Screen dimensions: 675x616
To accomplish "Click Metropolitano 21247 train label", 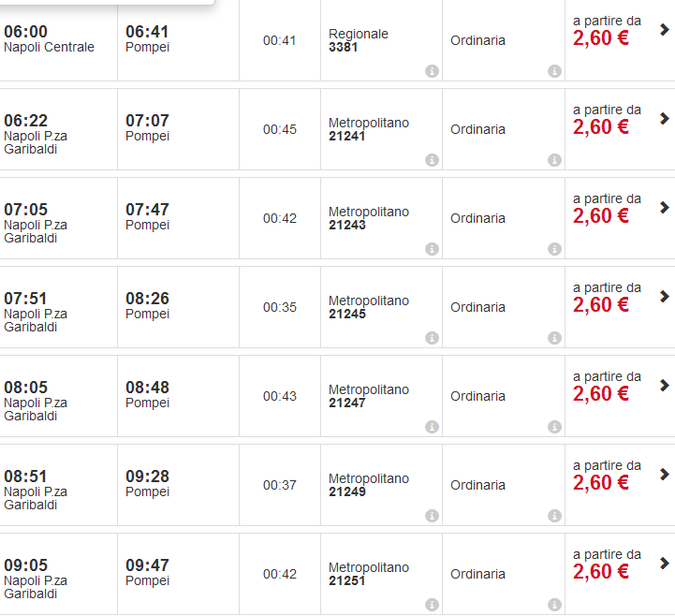I will [x=368, y=396].
